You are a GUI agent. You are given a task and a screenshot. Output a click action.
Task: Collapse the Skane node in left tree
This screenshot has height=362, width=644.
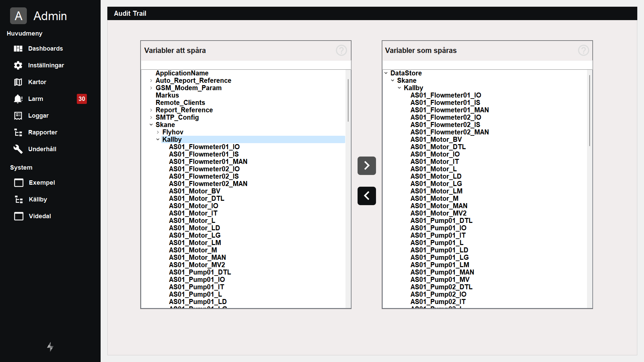click(x=151, y=125)
